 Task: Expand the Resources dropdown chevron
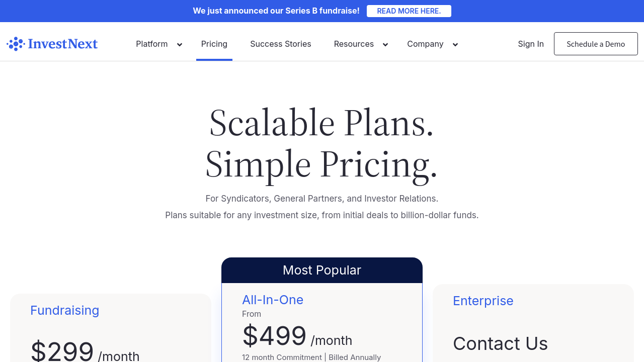(385, 45)
